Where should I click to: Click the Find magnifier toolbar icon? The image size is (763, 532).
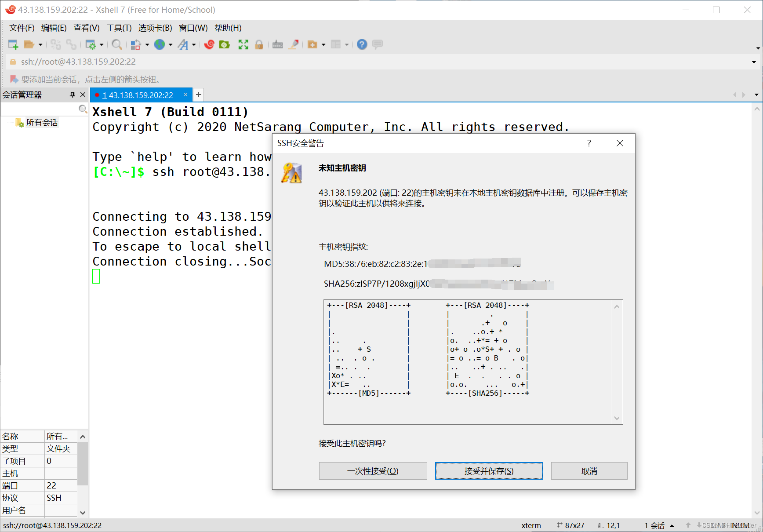coord(116,44)
